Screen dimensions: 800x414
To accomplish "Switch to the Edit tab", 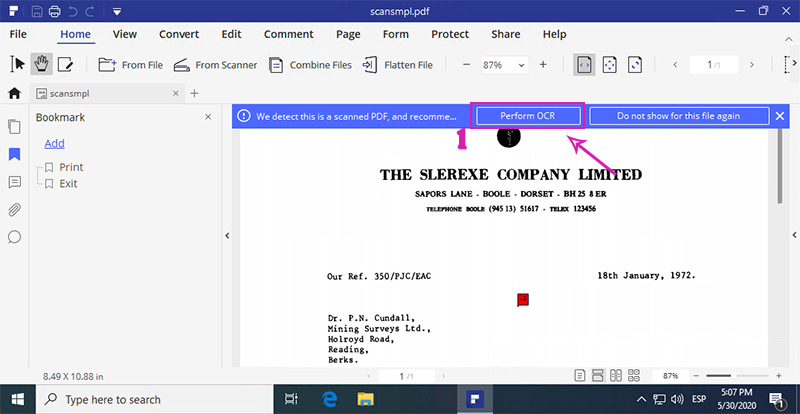I will (x=231, y=34).
